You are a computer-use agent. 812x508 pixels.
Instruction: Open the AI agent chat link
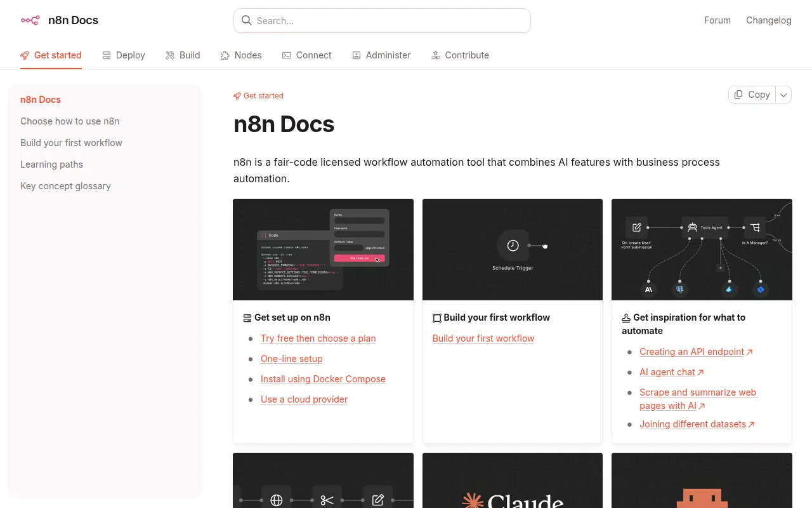pos(667,372)
